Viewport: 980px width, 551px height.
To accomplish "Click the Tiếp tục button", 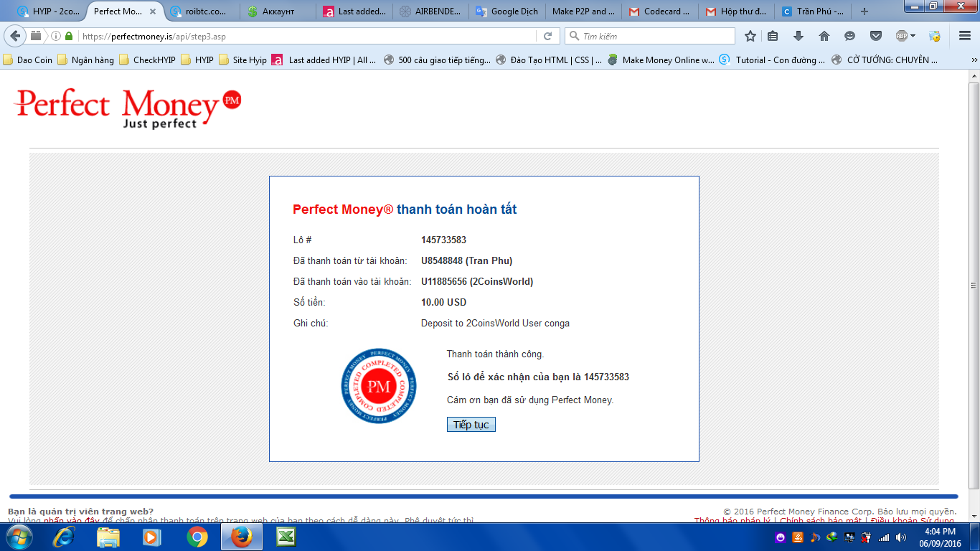I will (x=471, y=425).
